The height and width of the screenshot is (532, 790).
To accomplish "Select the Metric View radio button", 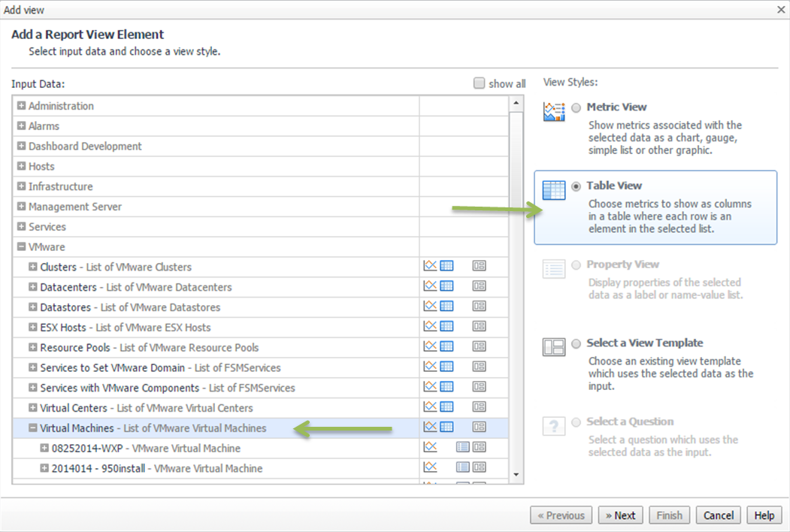I will pyautogui.click(x=577, y=107).
